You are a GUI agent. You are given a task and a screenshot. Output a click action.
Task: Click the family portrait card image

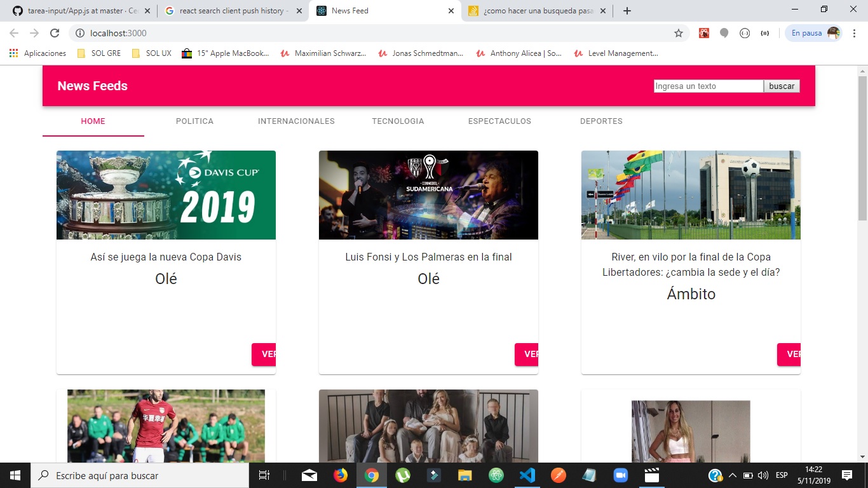428,426
